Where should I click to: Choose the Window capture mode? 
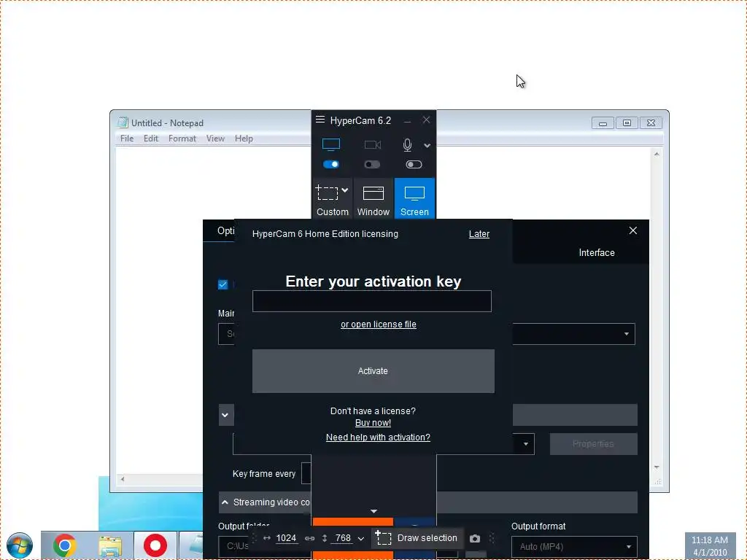click(373, 198)
